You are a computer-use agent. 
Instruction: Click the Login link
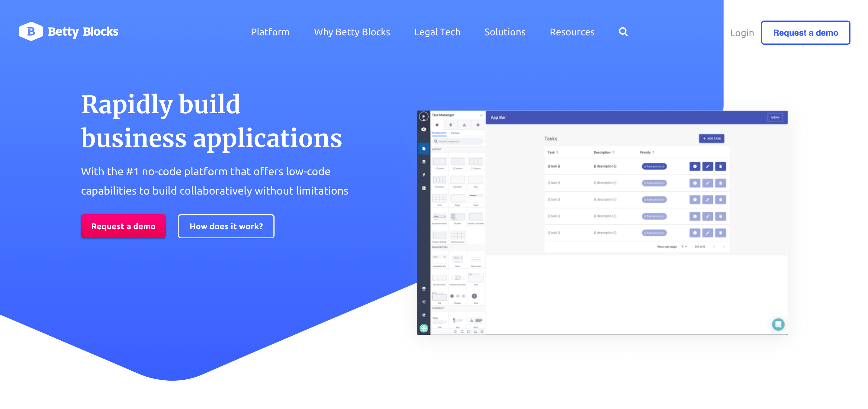[x=742, y=33]
